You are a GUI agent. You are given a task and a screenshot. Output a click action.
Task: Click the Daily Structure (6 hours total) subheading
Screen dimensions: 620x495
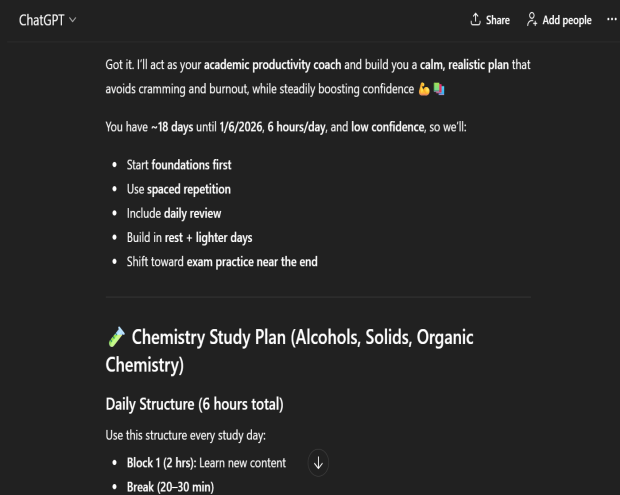coord(194,405)
